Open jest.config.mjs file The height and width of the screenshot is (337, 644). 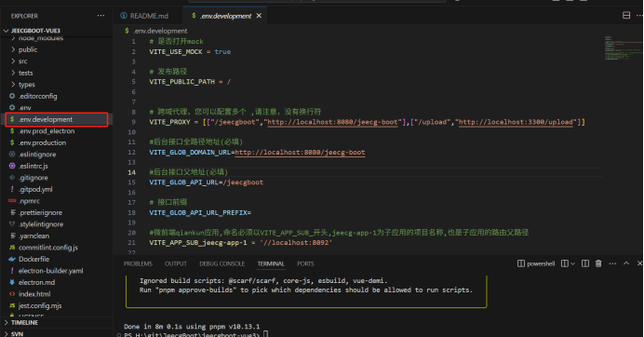(x=40, y=305)
